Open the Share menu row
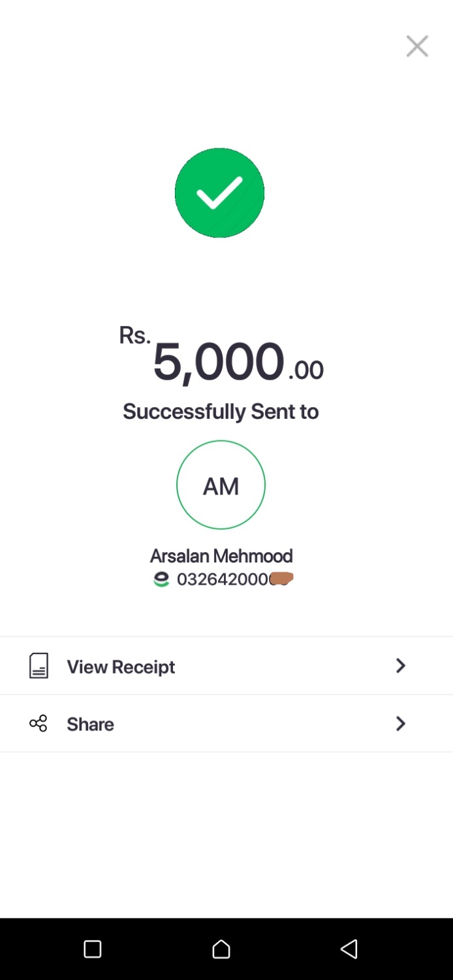This screenshot has width=453, height=980. [226, 723]
